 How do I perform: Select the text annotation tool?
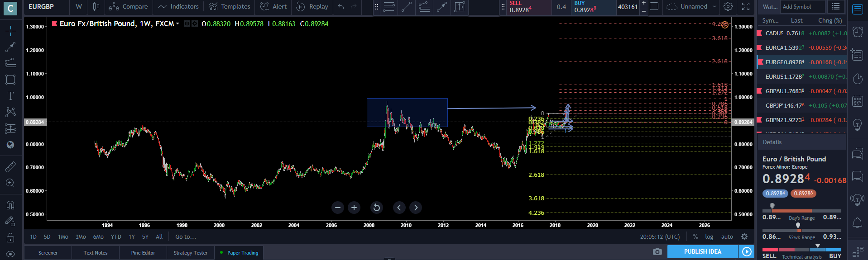[10, 96]
